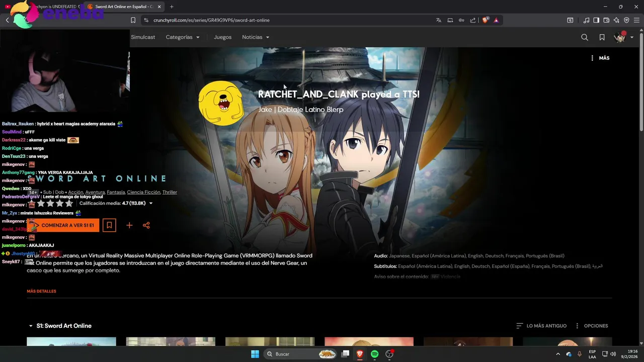Image resolution: width=644 pixels, height=362 pixels.
Task: Open the profile dropdown arrow
Action: (632, 37)
